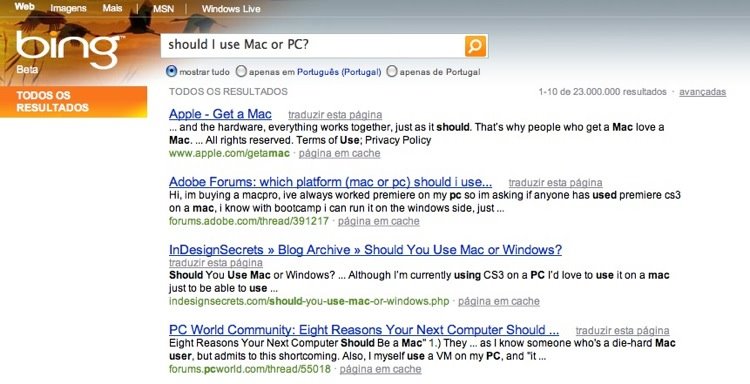This screenshot has width=750, height=384.
Task: Select the 'mostrar tudo' radio option
Action: (x=172, y=72)
